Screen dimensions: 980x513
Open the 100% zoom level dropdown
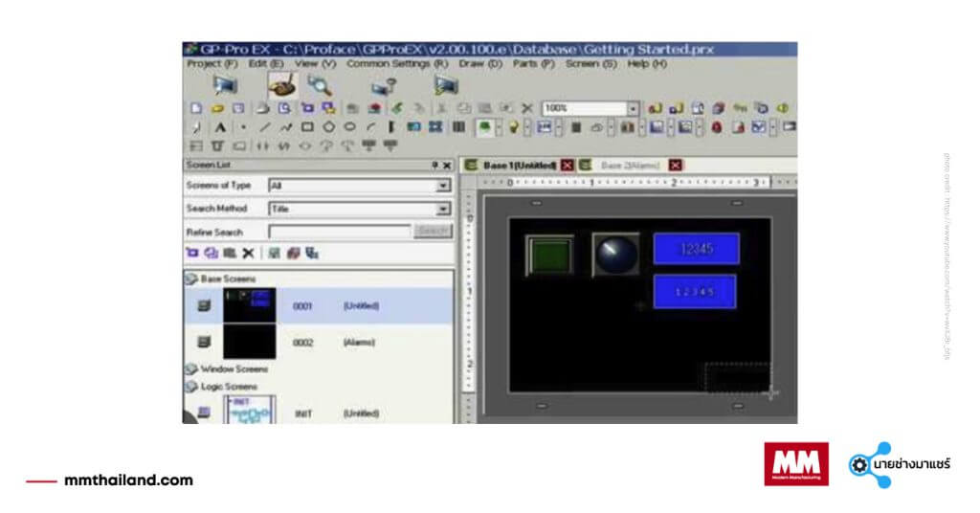tap(633, 108)
